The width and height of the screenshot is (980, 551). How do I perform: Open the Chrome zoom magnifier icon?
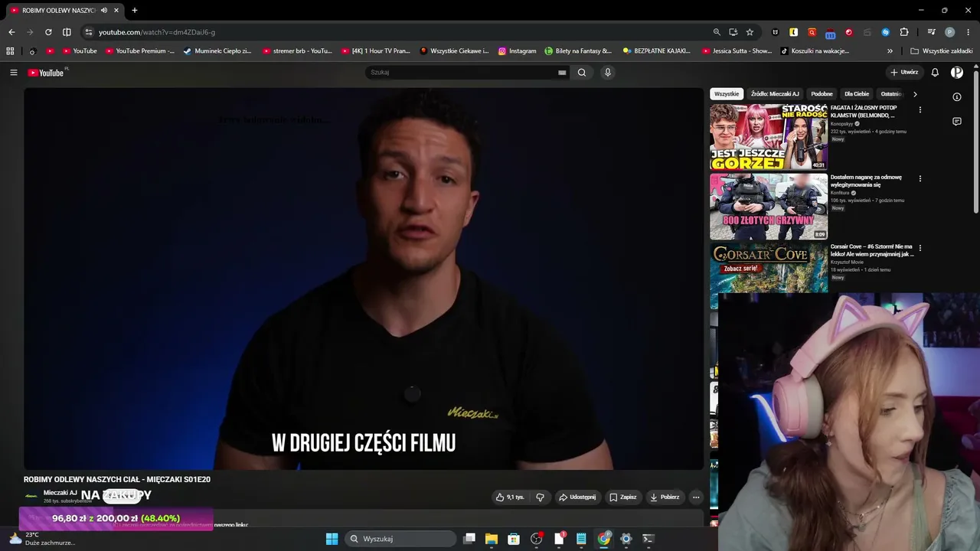coord(717,32)
